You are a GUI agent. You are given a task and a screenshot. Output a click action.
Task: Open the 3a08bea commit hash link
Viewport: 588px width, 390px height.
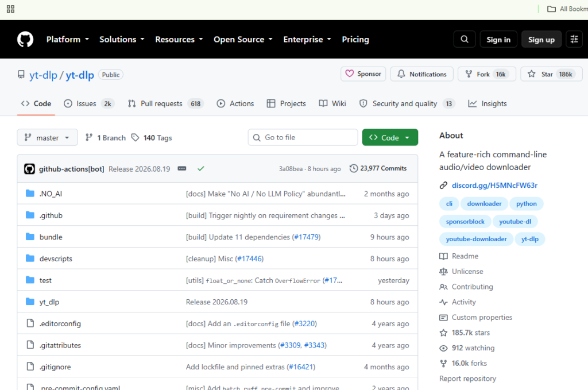coord(291,169)
